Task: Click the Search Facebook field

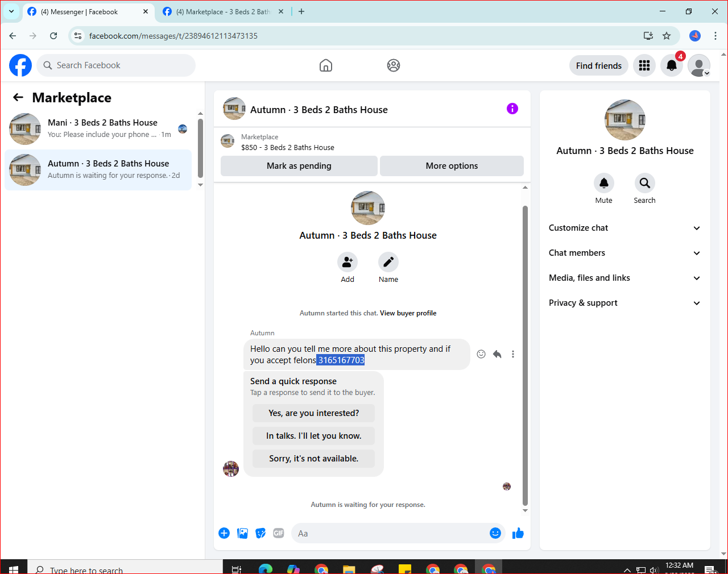Action: coord(116,65)
